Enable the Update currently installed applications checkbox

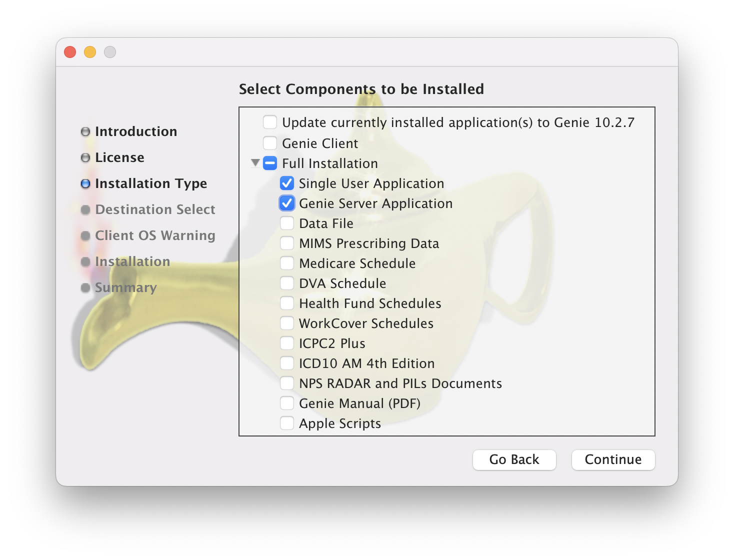(x=269, y=121)
